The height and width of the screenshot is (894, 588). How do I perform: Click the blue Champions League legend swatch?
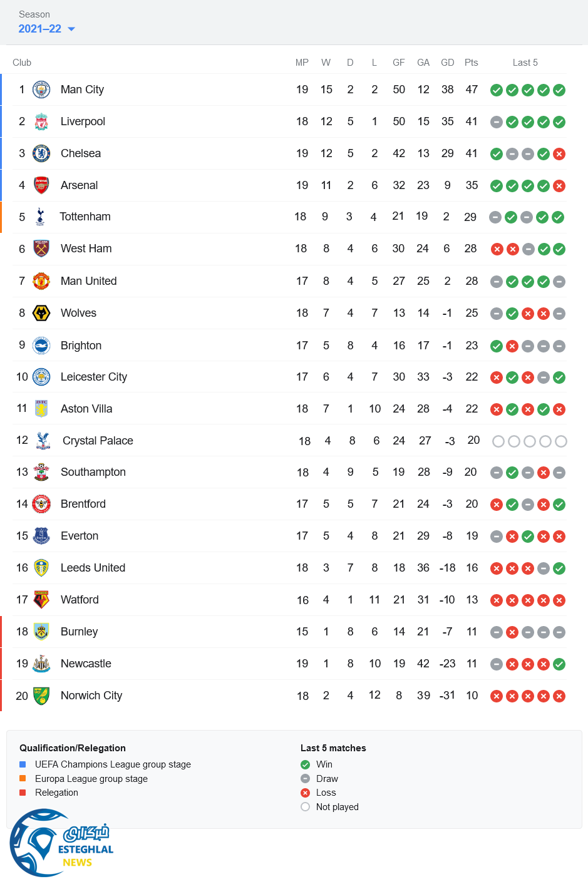[23, 764]
